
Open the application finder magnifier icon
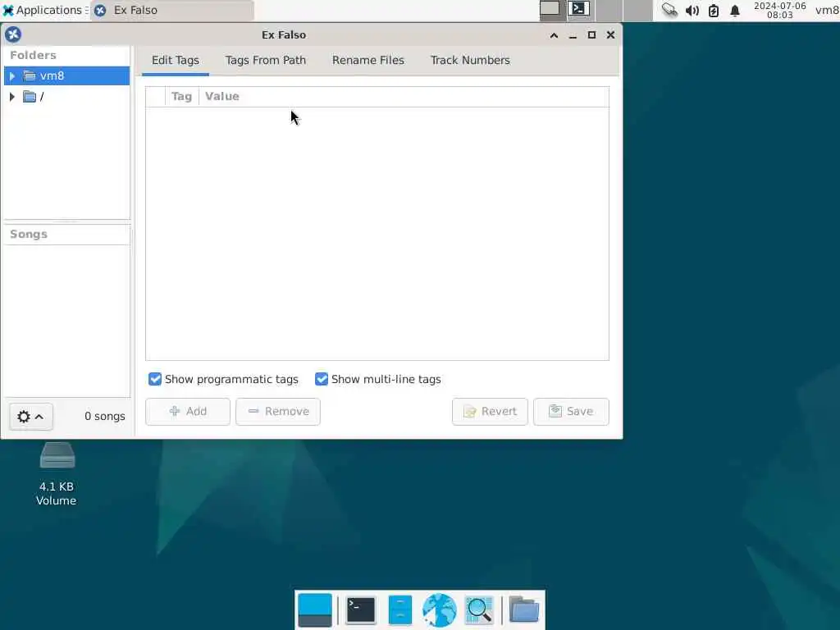479,610
